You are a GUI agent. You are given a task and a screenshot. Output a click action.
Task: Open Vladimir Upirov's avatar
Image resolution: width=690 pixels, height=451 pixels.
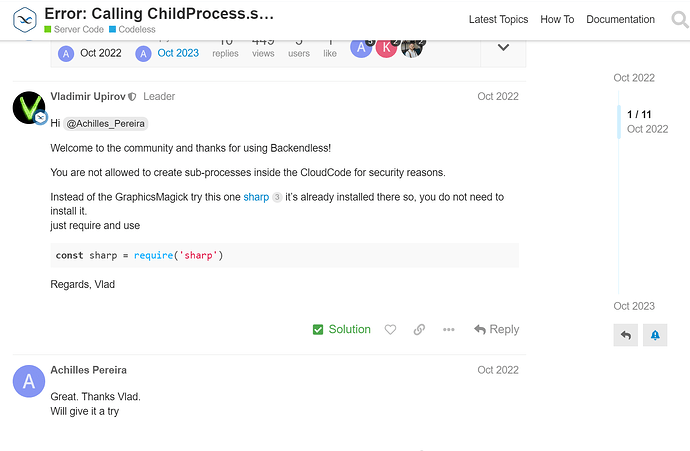[29, 108]
